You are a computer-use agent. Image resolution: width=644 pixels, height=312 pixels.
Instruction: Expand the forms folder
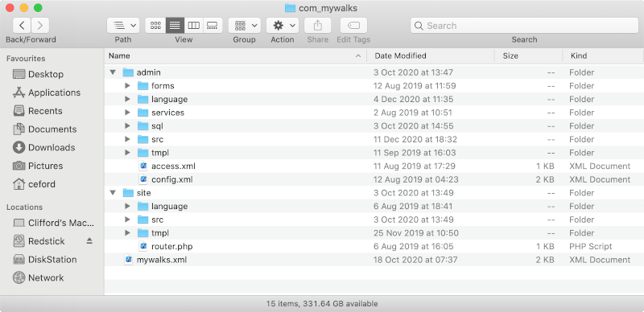pyautogui.click(x=127, y=86)
